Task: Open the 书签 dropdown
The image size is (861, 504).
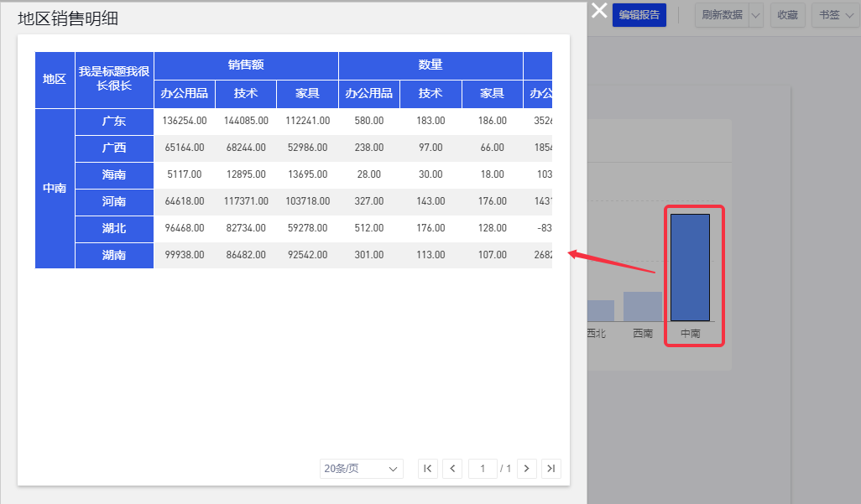Action: click(x=835, y=15)
